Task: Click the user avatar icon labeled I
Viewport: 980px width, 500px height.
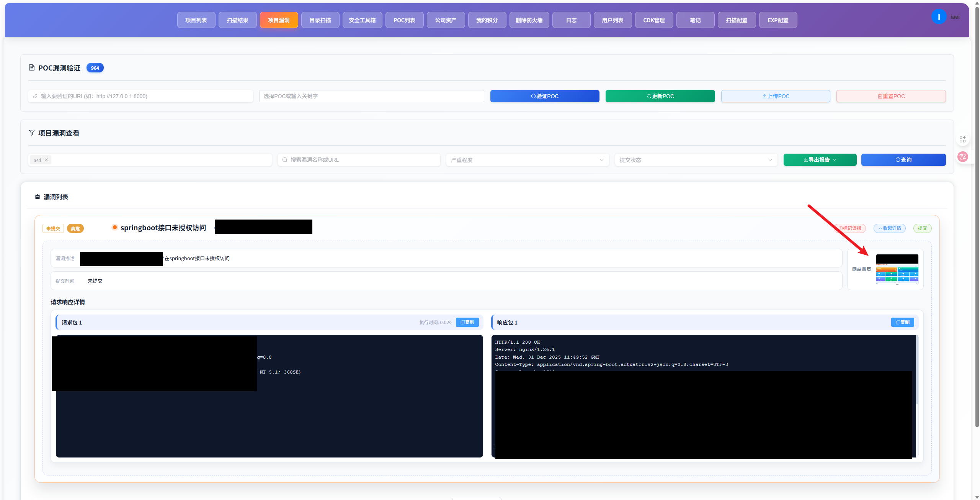Action: tap(938, 17)
